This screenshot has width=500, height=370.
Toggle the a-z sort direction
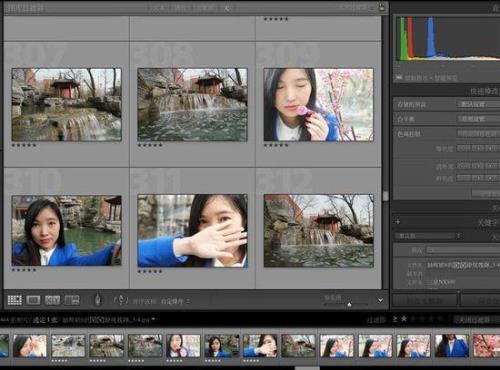point(121,300)
